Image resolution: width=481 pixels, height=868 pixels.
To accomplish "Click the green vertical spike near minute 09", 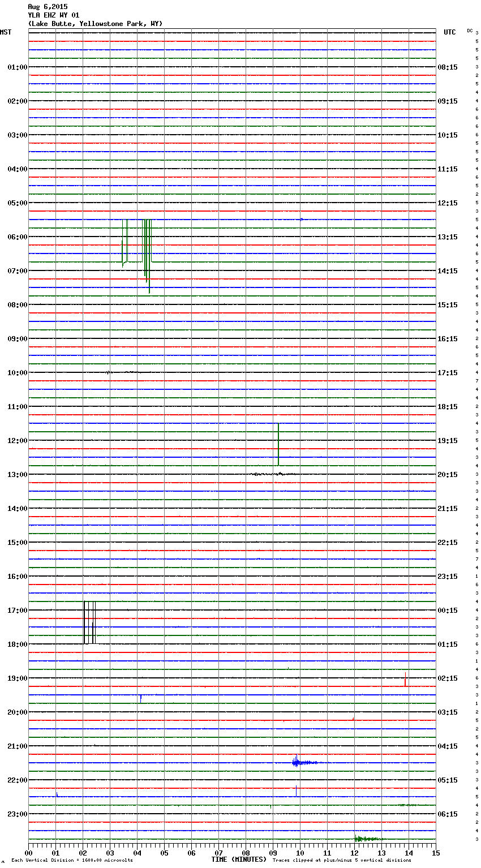I will tap(278, 445).
